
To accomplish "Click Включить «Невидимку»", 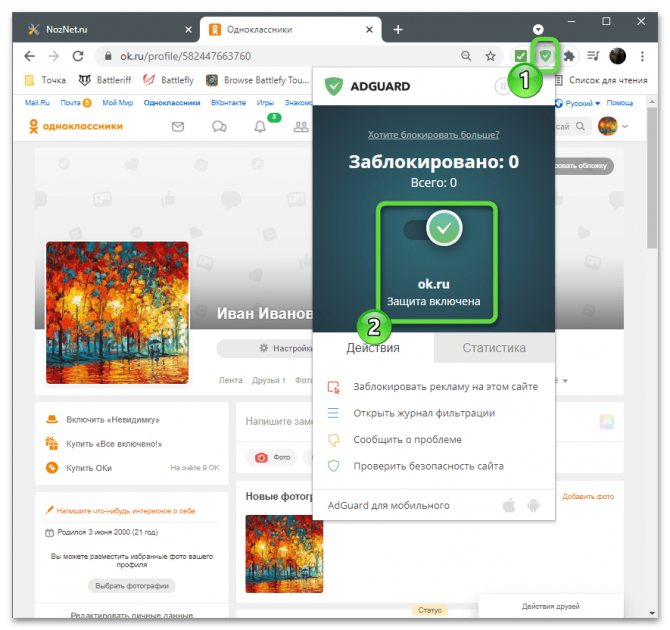I will coord(103,420).
